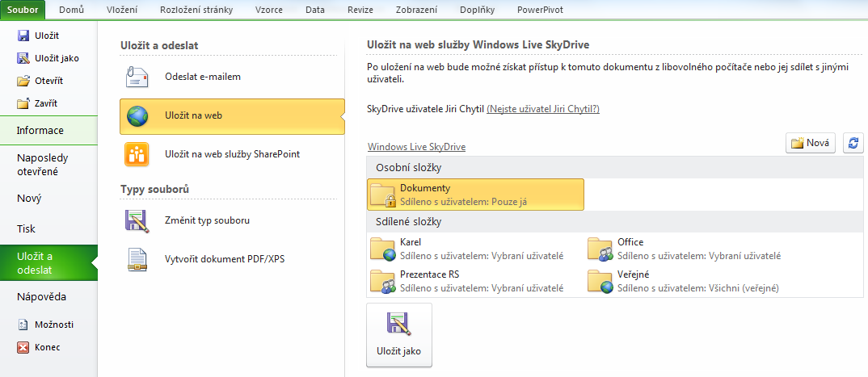This screenshot has height=377, width=868.
Task: Click the Otevřít folder icon
Action: point(23,81)
